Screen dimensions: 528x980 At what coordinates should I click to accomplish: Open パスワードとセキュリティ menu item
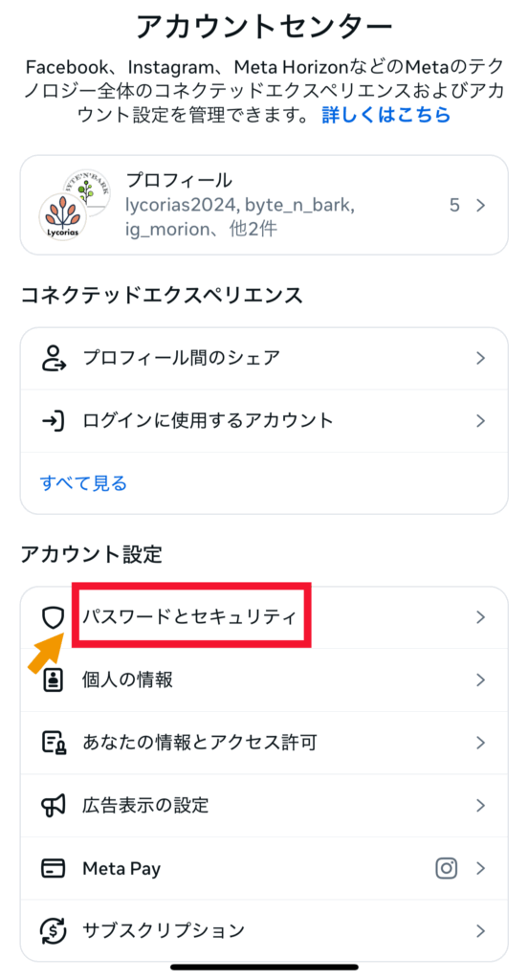[264, 617]
